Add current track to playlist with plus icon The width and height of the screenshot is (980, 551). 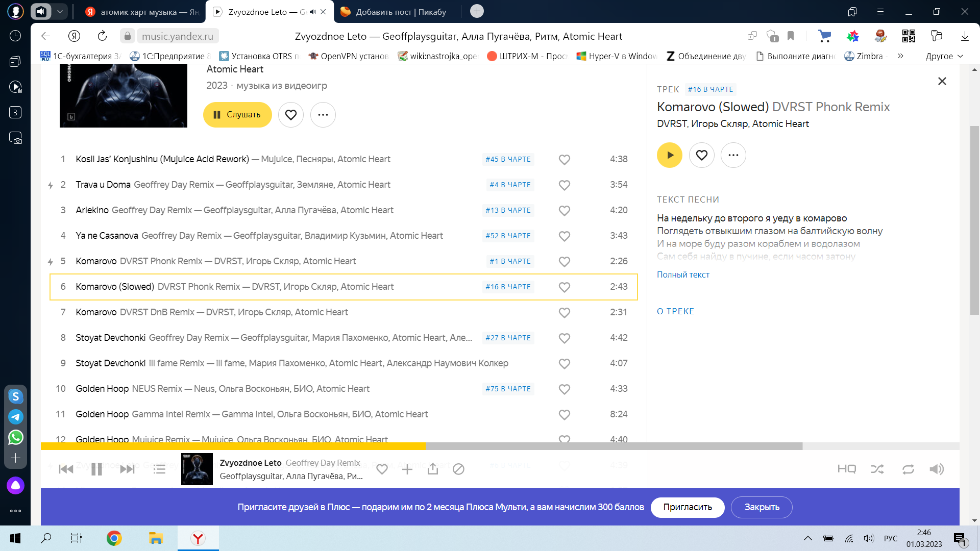(x=407, y=469)
